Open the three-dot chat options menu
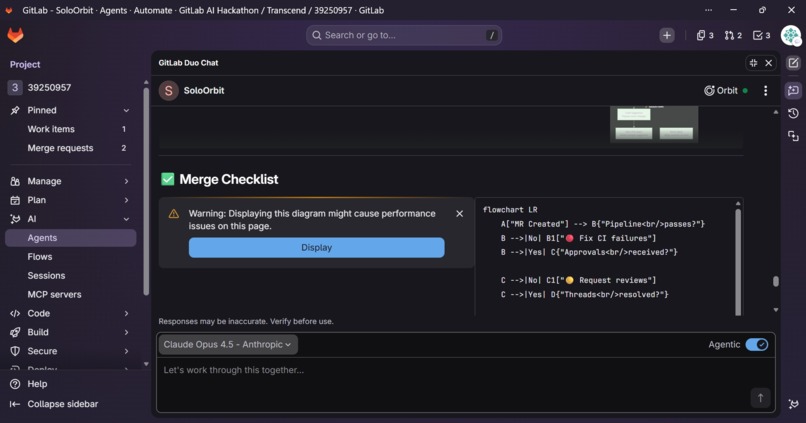Screen dimensions: 806x423 point(765,90)
